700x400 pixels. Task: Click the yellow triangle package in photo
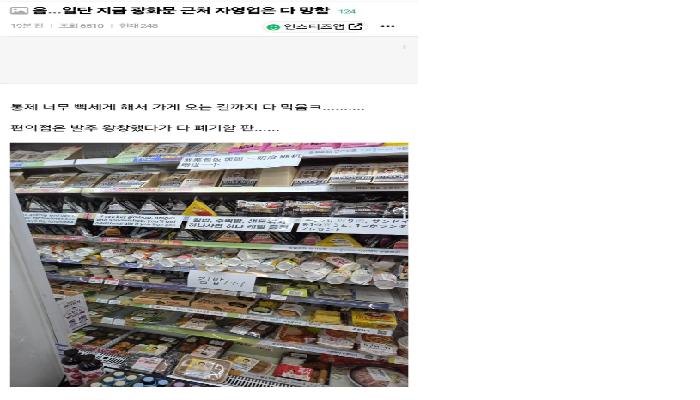click(x=199, y=208)
